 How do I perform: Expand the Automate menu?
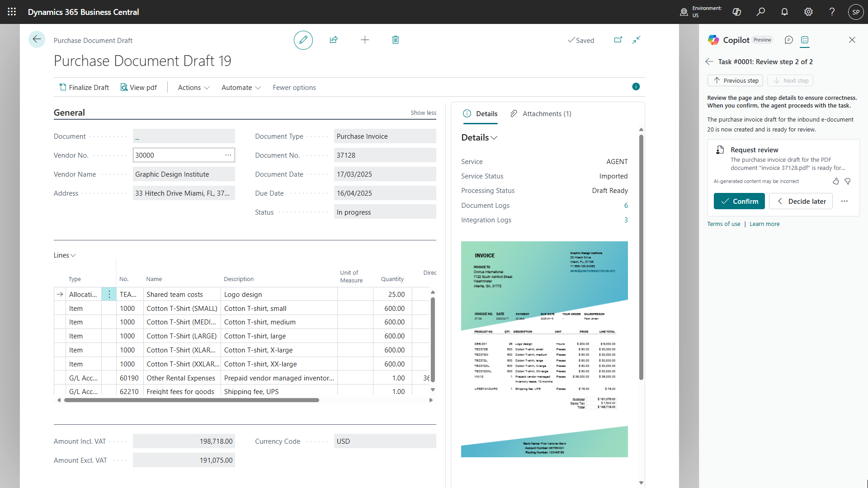click(241, 88)
